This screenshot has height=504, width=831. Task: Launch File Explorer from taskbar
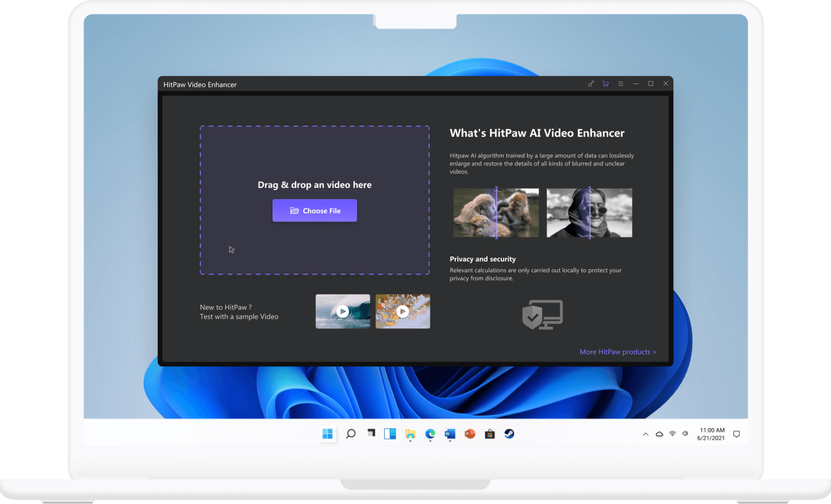coord(410,435)
